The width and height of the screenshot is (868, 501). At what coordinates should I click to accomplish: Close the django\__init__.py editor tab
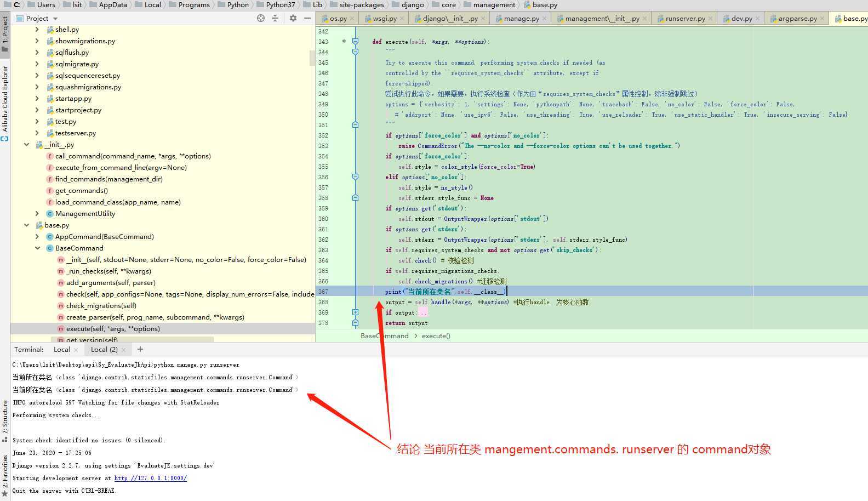pos(483,19)
